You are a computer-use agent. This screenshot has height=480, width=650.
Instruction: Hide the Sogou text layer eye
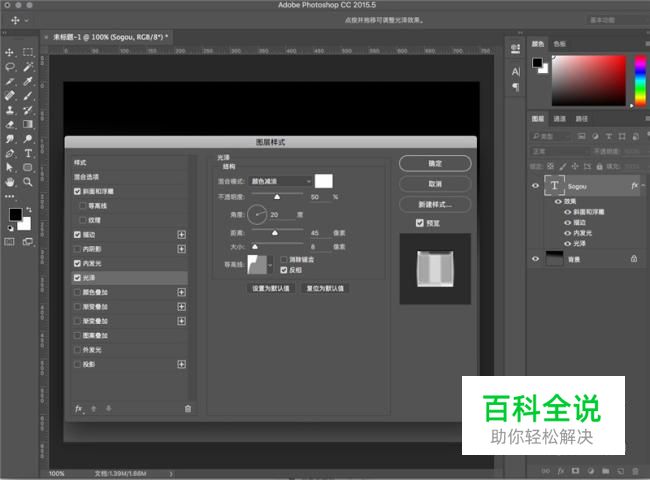pyautogui.click(x=535, y=186)
